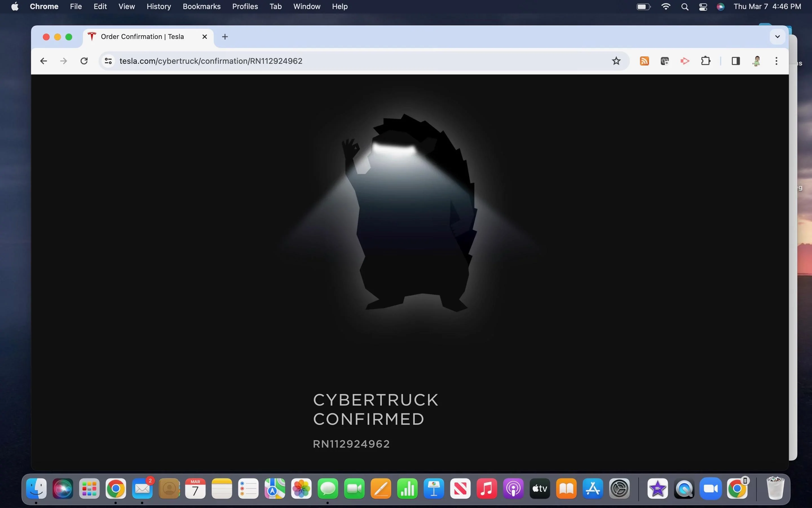Open System Settings from the dock

(x=619, y=488)
